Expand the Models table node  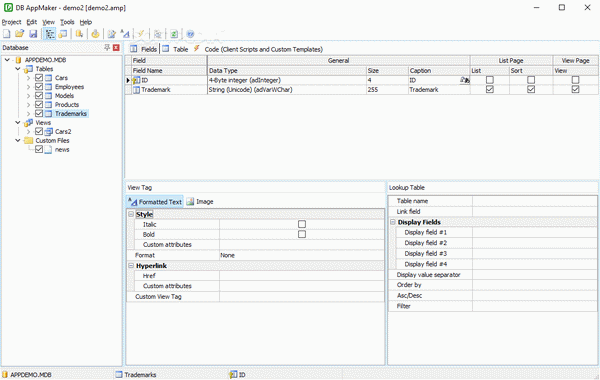(28, 96)
